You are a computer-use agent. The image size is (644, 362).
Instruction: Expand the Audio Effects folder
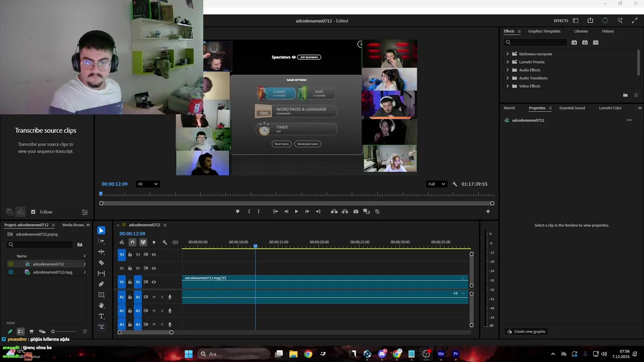pyautogui.click(x=508, y=70)
